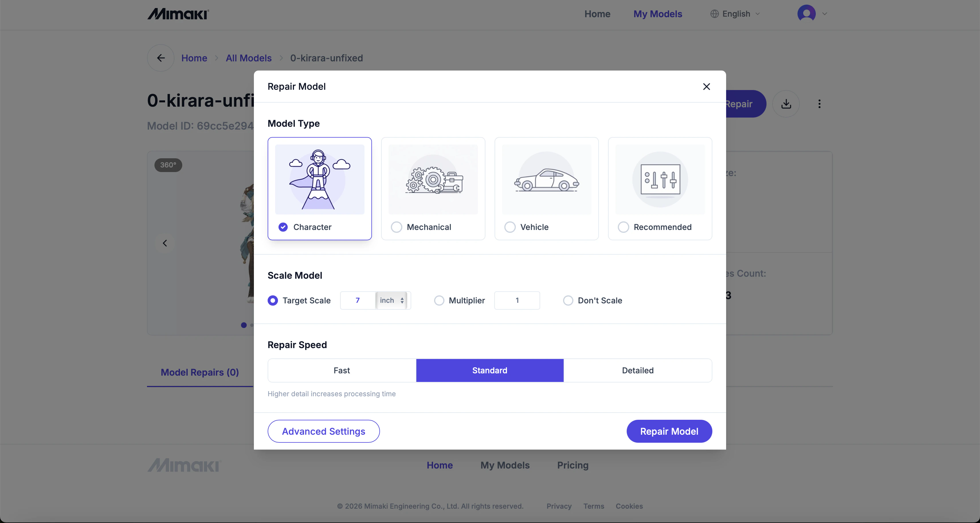Screen dimensions: 980x523
Task: Click the Mechanical gears illustration
Action: tap(433, 179)
